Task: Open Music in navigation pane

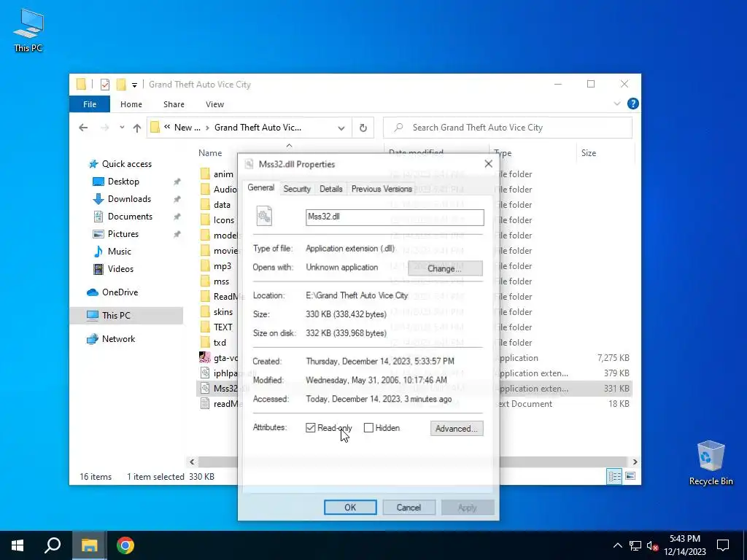Action: [119, 252]
